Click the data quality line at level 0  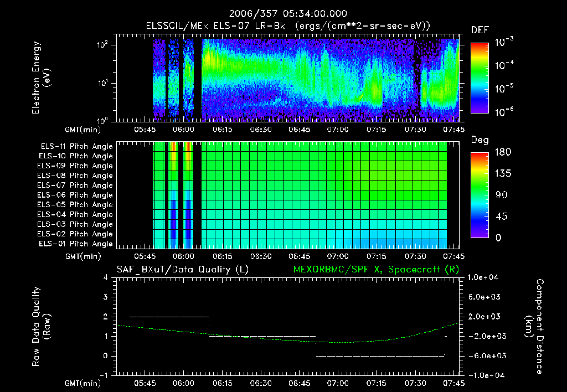tap(380, 356)
